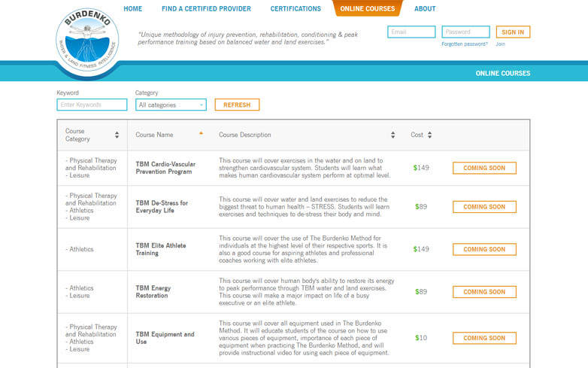Click the SIGN IN button
This screenshot has height=368, width=588.
[513, 32]
